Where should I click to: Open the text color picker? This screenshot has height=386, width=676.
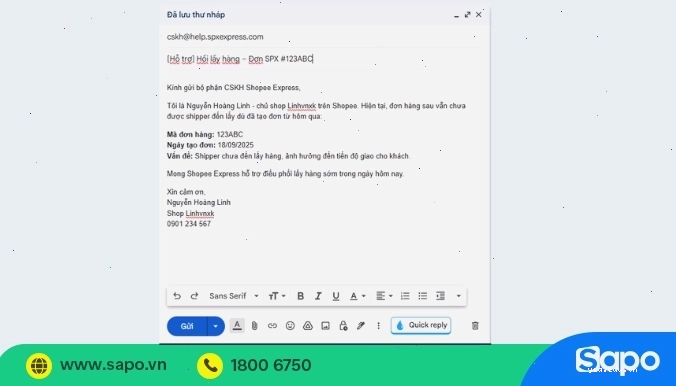357,296
